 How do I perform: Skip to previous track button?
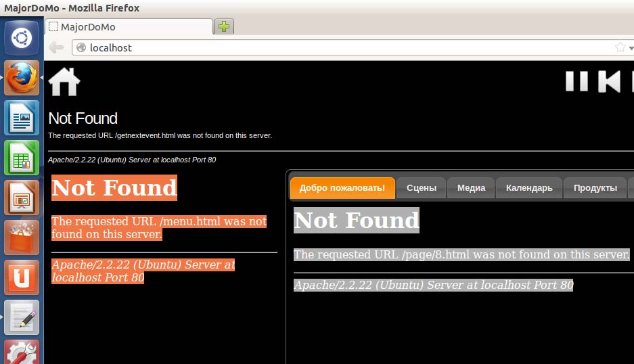coord(610,81)
